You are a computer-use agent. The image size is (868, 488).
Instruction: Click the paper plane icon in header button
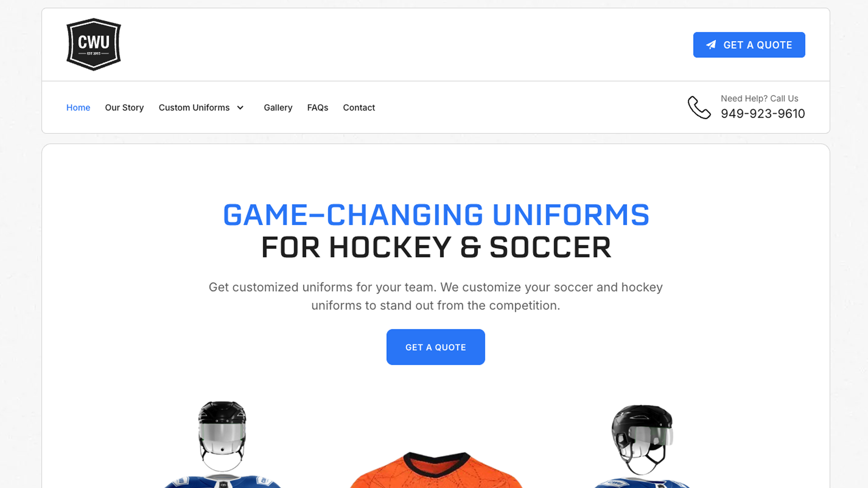coord(711,45)
